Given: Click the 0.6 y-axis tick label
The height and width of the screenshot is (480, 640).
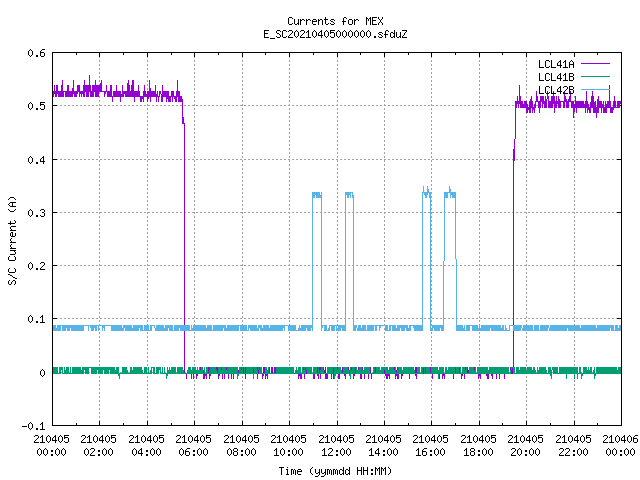Looking at the screenshot, I should click(37, 53).
